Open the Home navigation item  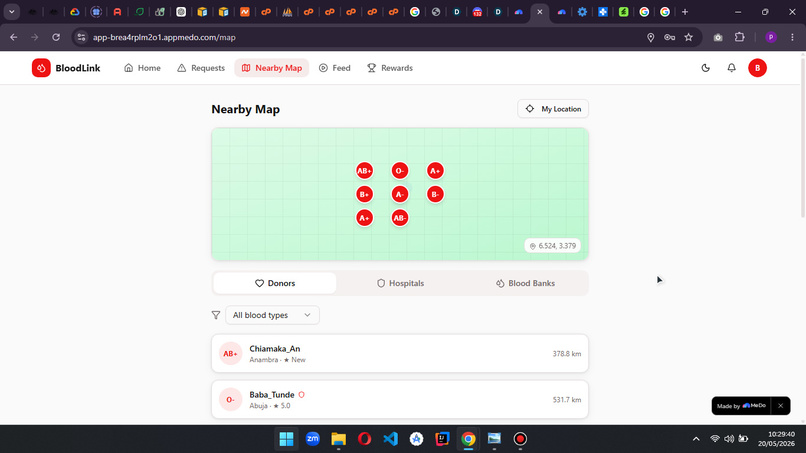pyautogui.click(x=142, y=68)
